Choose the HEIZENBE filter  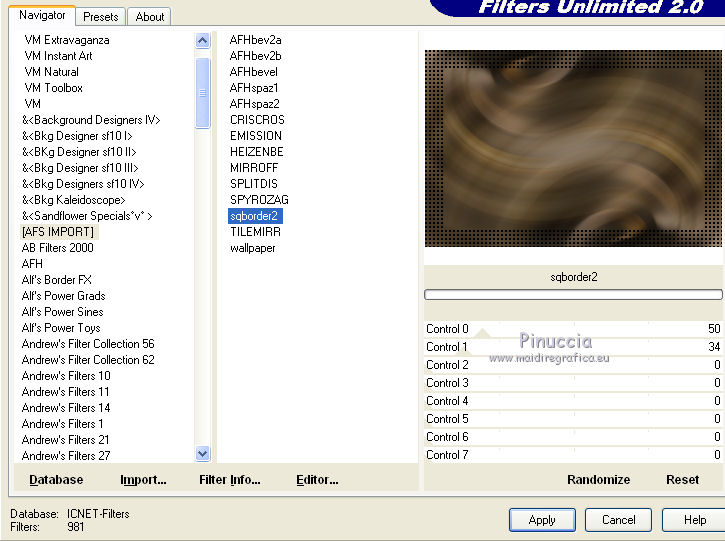[257, 152]
